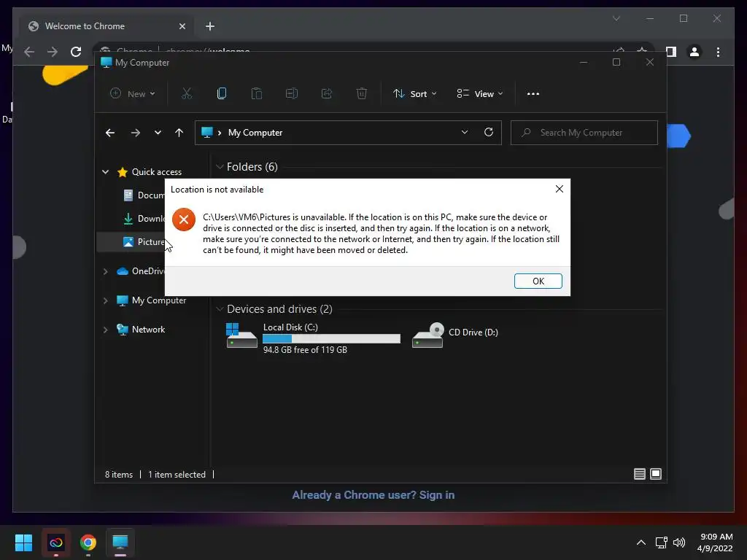Open the Windows Start menu
Image resolution: width=747 pixels, height=560 pixels.
23,542
